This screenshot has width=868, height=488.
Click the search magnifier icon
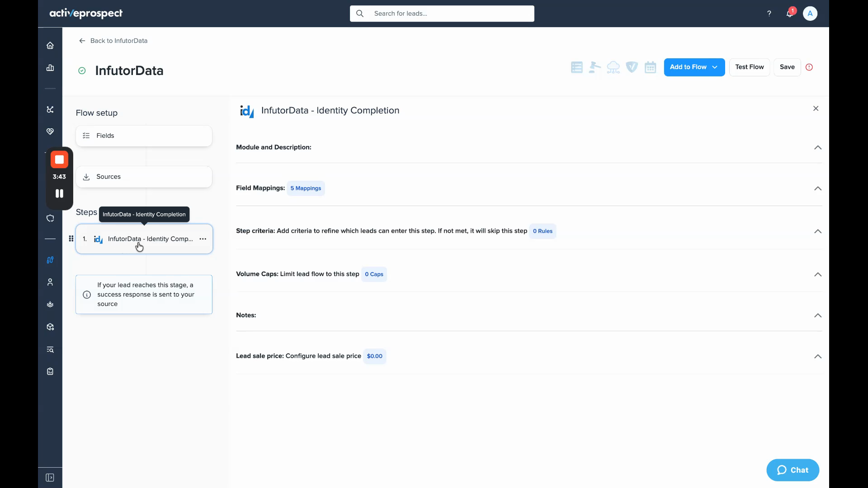coord(360,14)
